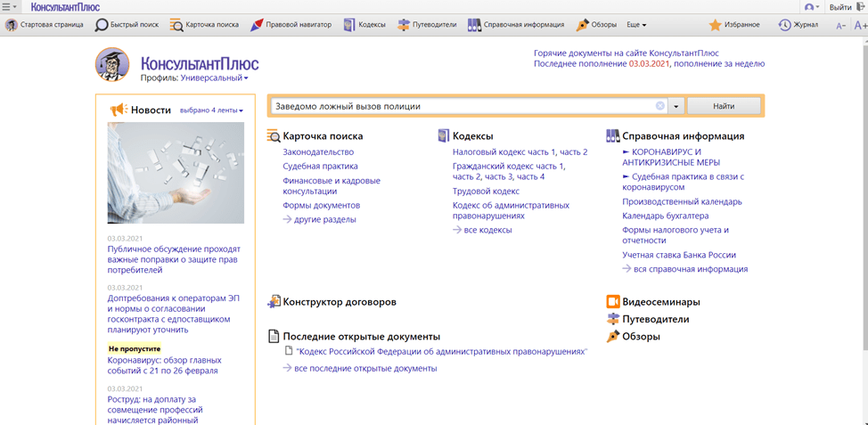Open Избранное star icon
This screenshot has height=425, width=868.
pos(716,25)
